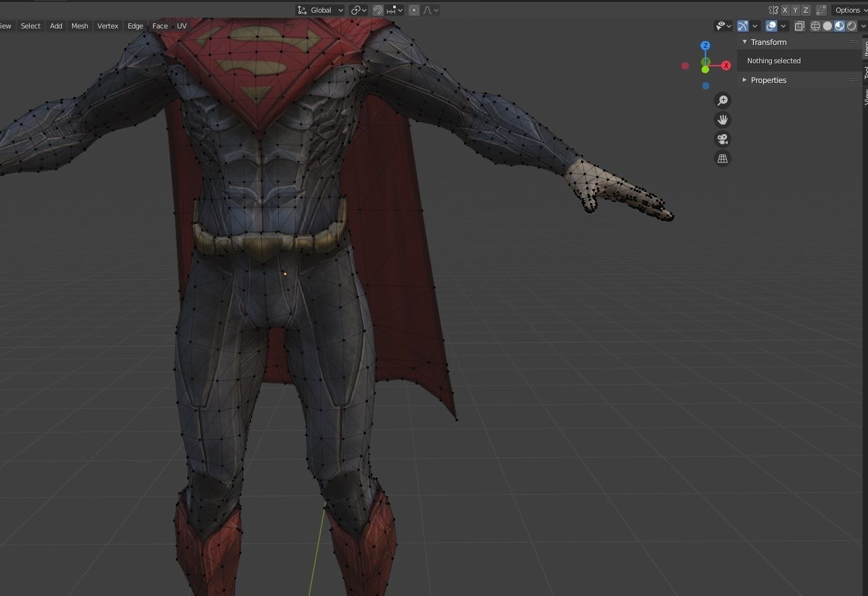Switch to solid shading mode
The width and height of the screenshot is (868, 596).
(x=828, y=26)
